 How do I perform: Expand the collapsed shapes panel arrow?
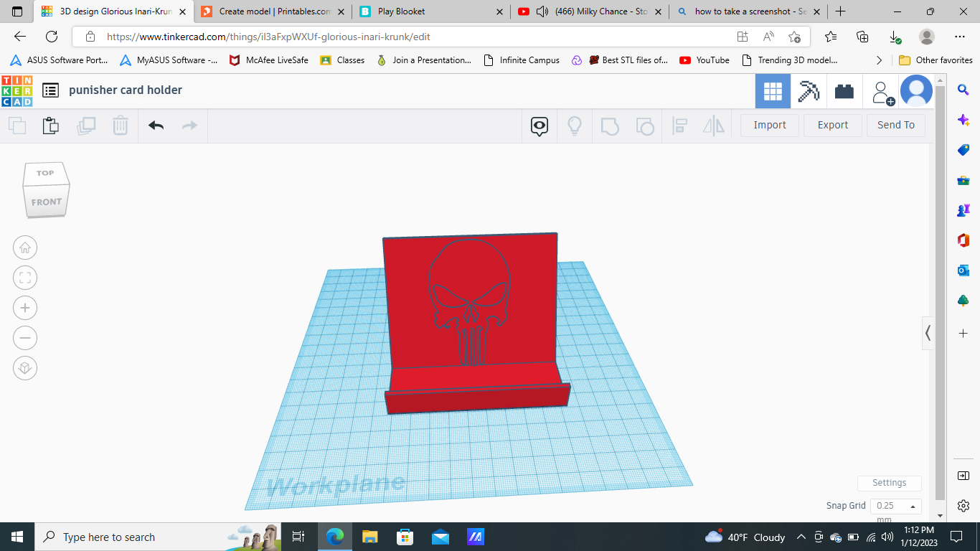(928, 333)
